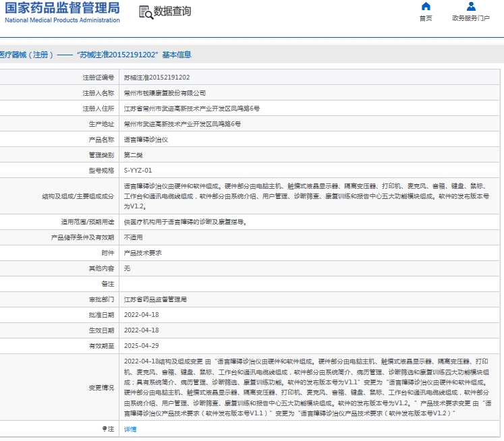This screenshot has height=441, width=504.
Task: Select registration number 苏械注准20152191202 cell
Action: [x=157, y=78]
